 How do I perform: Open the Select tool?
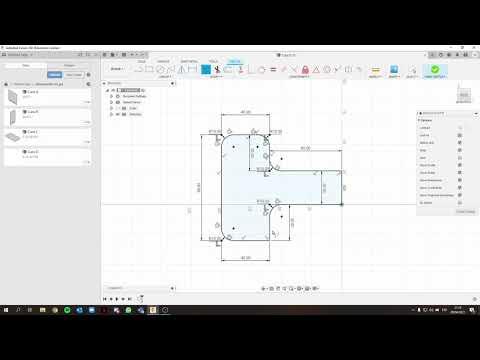[412, 69]
